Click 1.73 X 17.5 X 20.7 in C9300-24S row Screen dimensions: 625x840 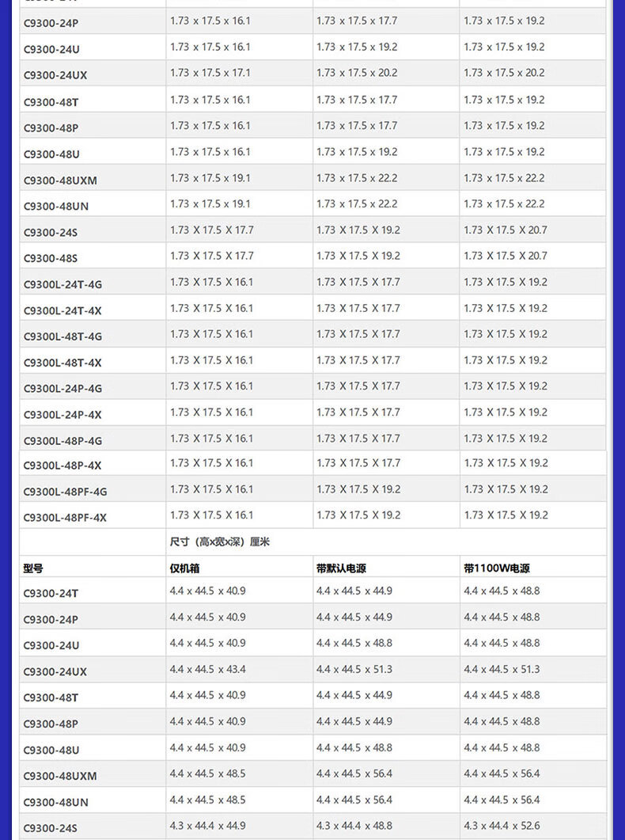click(x=506, y=230)
